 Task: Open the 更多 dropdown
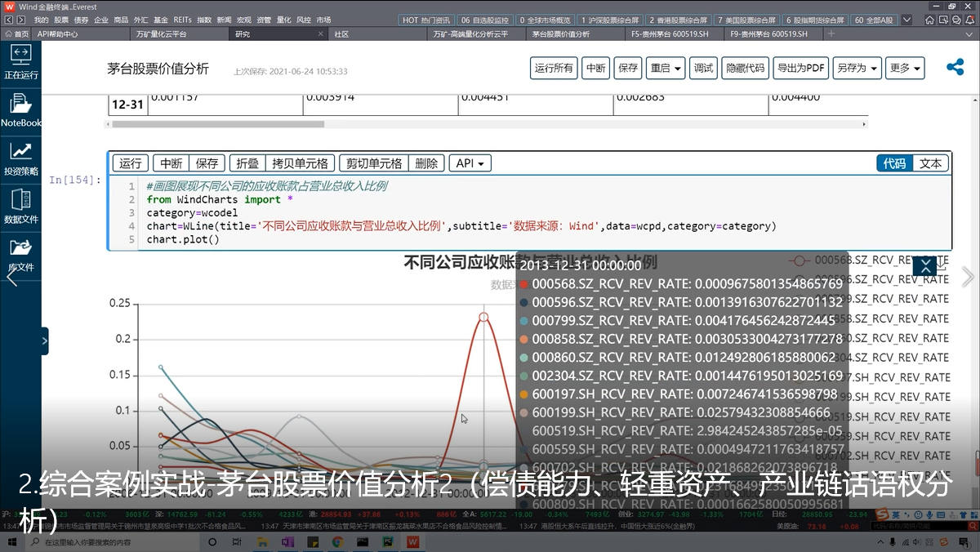905,69
